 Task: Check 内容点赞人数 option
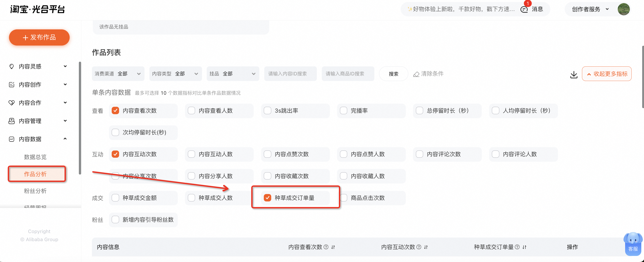344,154
